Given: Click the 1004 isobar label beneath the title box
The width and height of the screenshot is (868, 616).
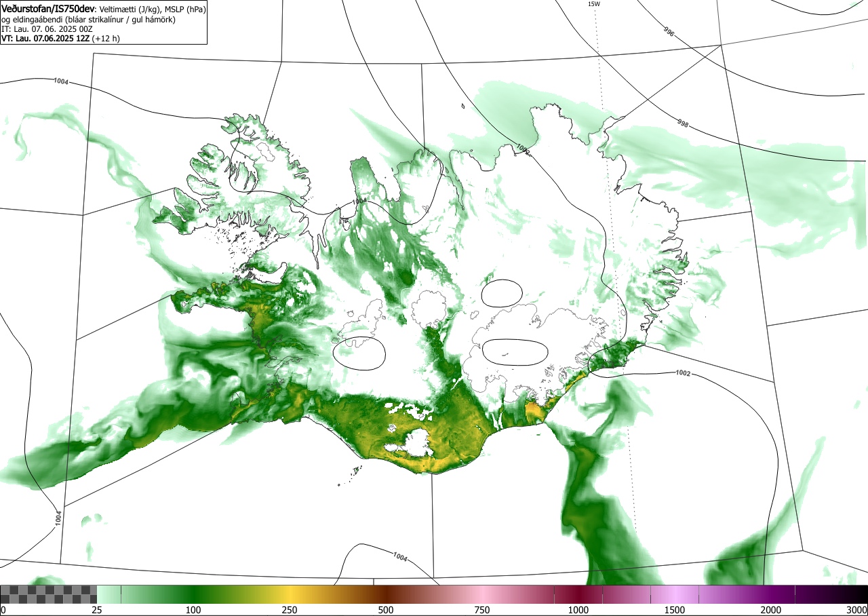Looking at the screenshot, I should pyautogui.click(x=61, y=81).
